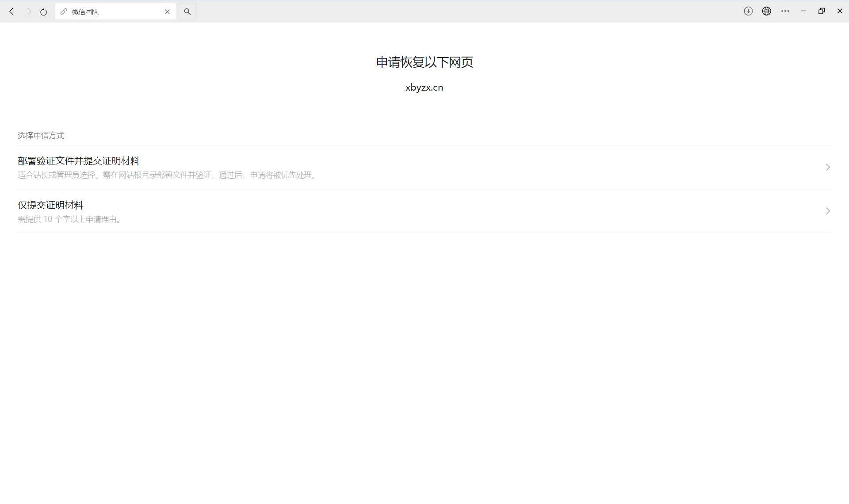
Task: Select the 微信团队 tab
Action: 111,11
